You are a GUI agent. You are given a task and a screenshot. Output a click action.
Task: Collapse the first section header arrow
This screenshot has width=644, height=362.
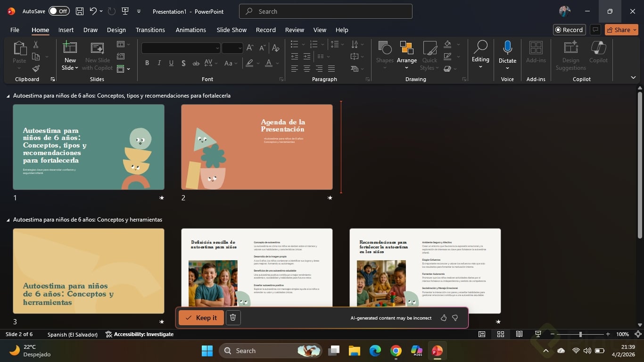(x=8, y=96)
